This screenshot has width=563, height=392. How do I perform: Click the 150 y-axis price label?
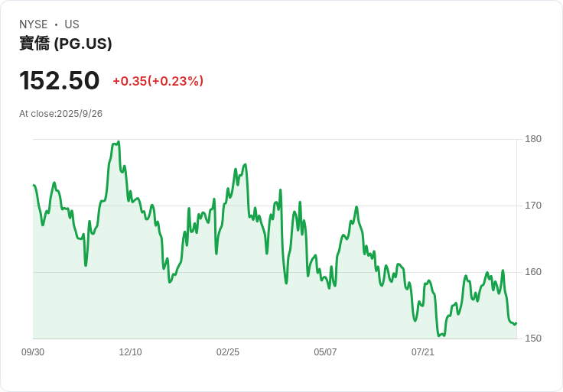tap(533, 339)
